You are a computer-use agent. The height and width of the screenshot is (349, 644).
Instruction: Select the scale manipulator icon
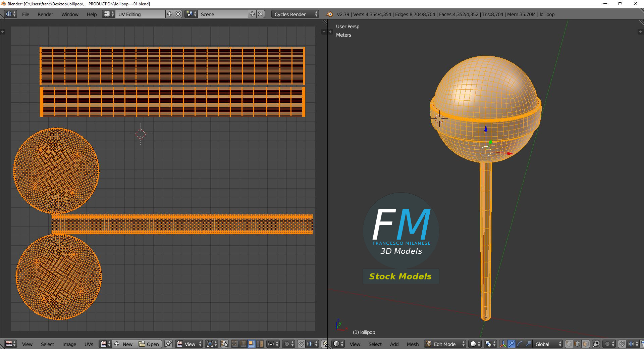(x=528, y=344)
